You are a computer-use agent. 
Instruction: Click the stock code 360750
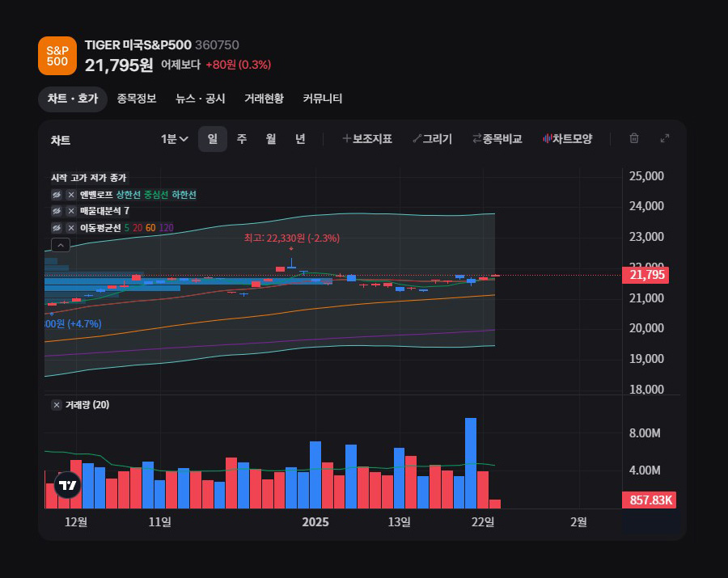coord(217,45)
